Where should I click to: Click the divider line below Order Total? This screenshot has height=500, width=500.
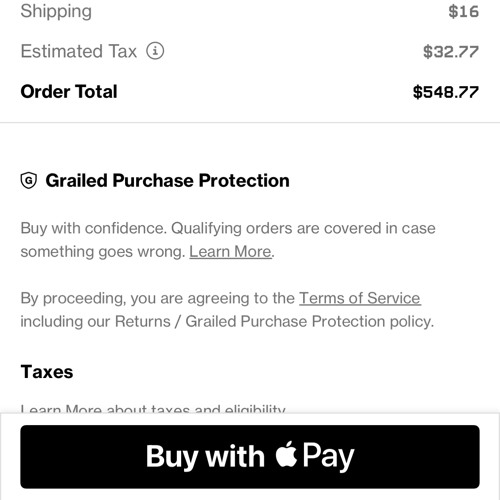(x=250, y=122)
